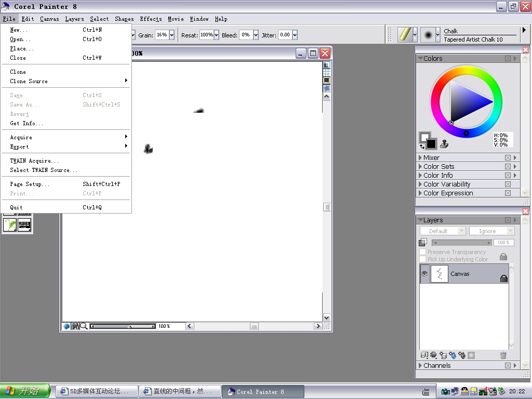Create a new liquid ink layer
Image resolution: width=532 pixels, height=399 pixels.
click(x=462, y=355)
